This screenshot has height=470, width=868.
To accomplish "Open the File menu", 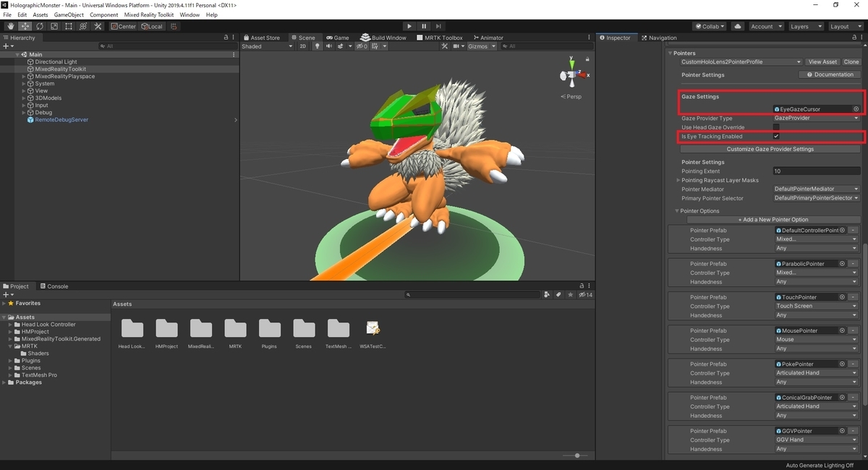I will 8,14.
